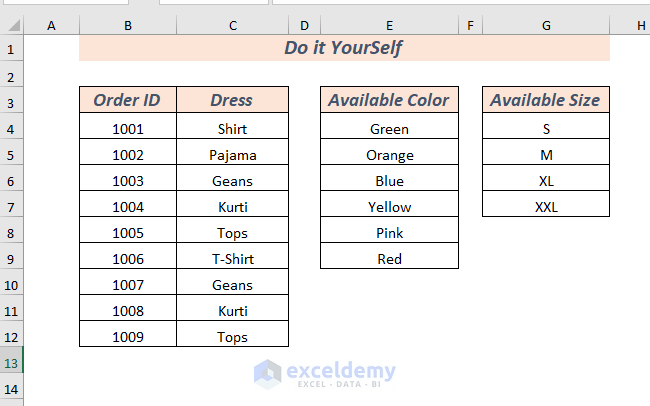Select the 'Red' color cell

pyautogui.click(x=389, y=259)
